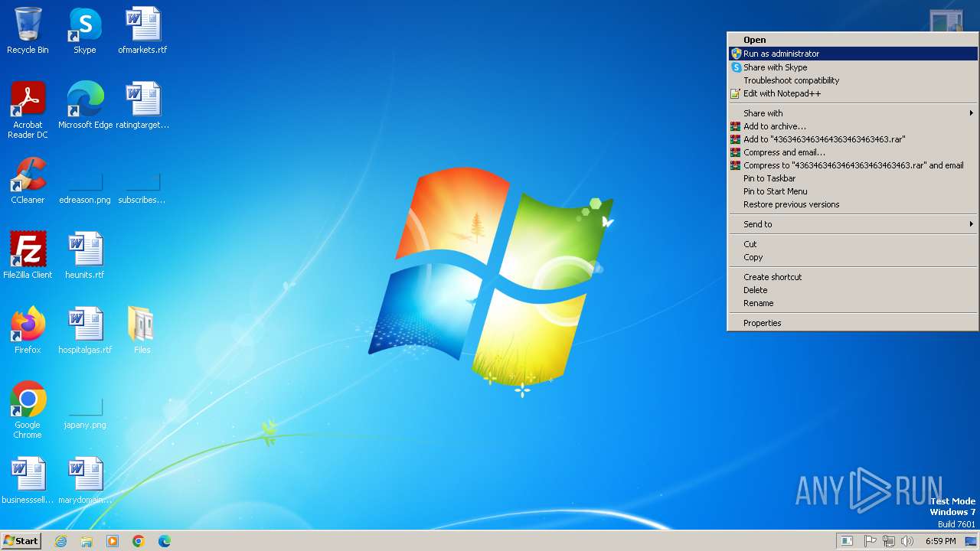The image size is (980, 551).
Task: Select the Acrobat Reader DC shortcut
Action: 28,110
